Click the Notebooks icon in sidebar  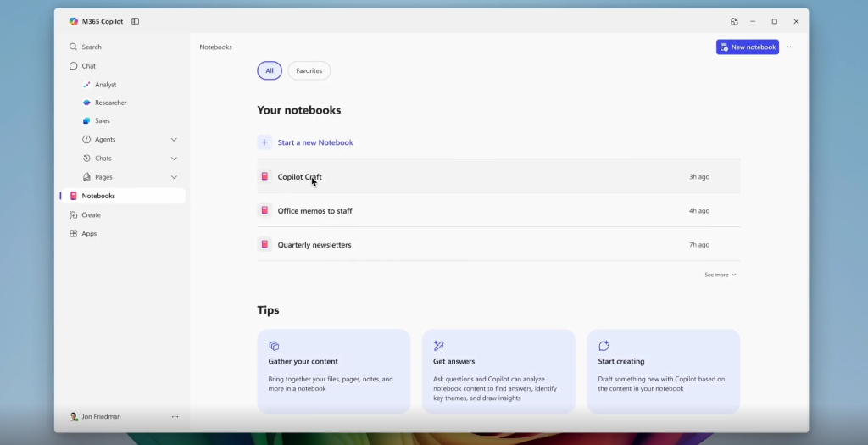73,196
